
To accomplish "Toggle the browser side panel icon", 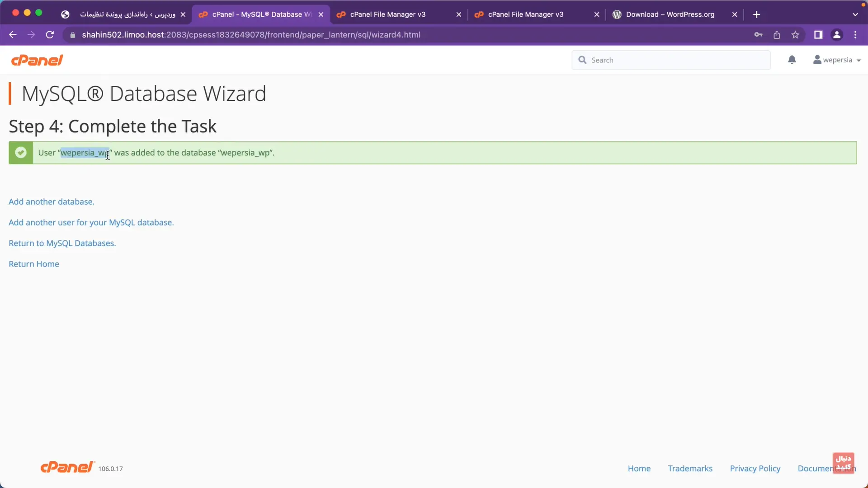I will pos(818,35).
